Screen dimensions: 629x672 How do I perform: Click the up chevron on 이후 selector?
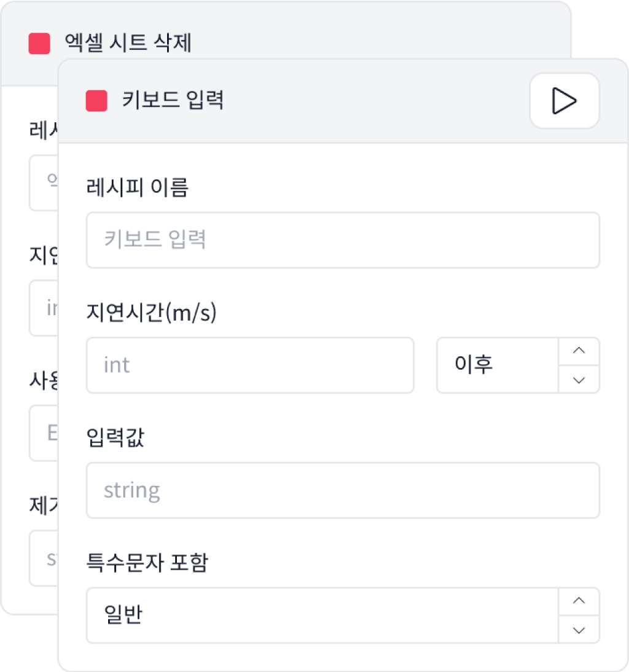coord(579,351)
